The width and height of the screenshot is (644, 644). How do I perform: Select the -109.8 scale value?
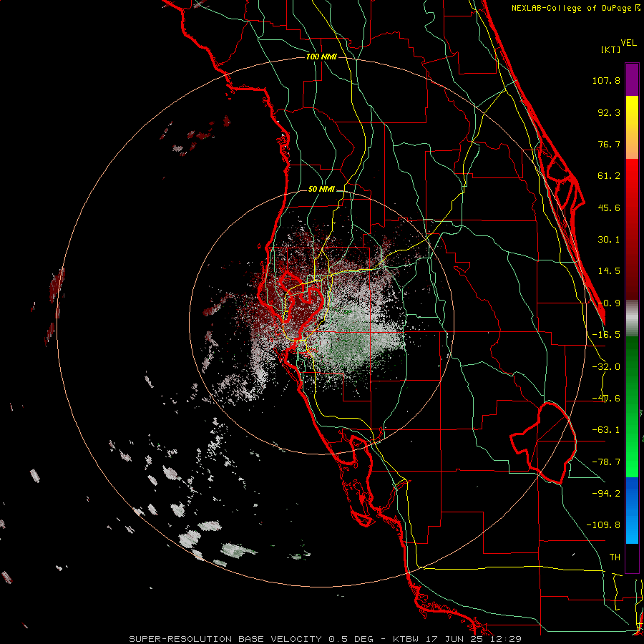tap(603, 525)
